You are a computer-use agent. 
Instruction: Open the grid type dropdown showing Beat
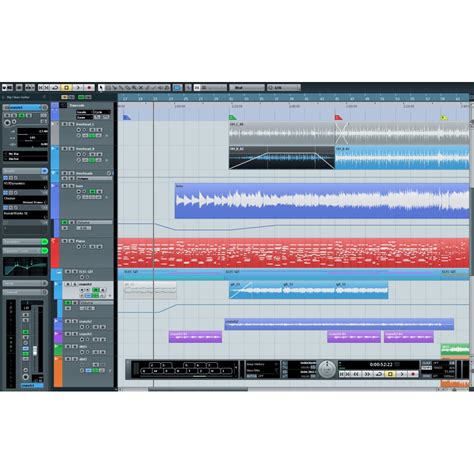point(247,88)
